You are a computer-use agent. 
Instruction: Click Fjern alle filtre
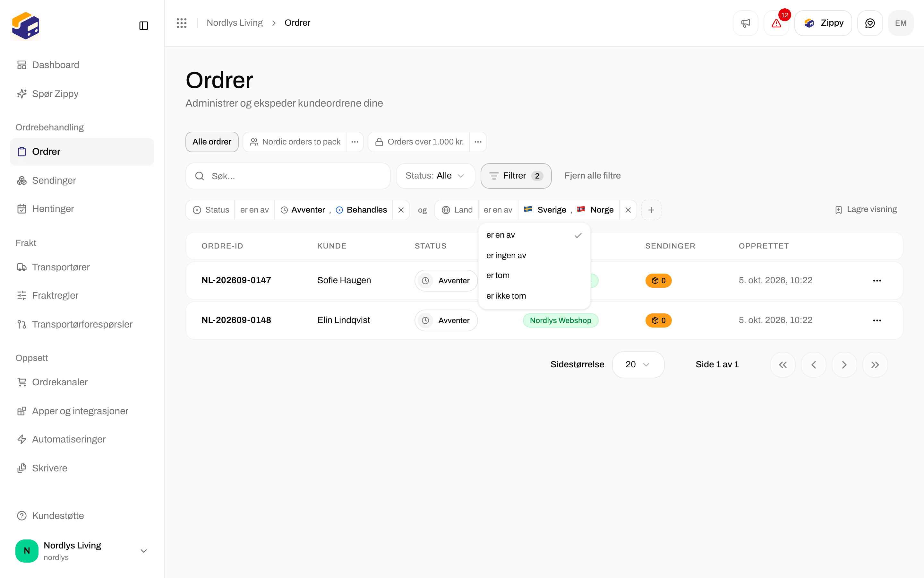(592, 176)
